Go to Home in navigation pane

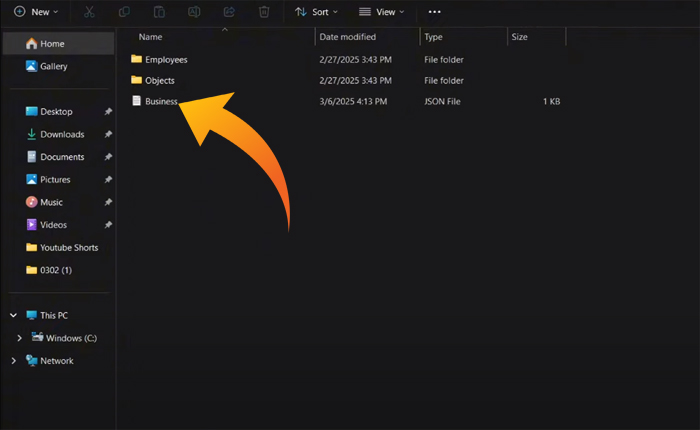tap(52, 43)
